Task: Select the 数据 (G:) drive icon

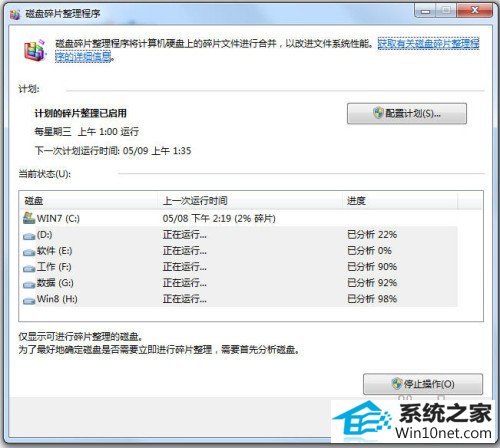Action: click(29, 284)
